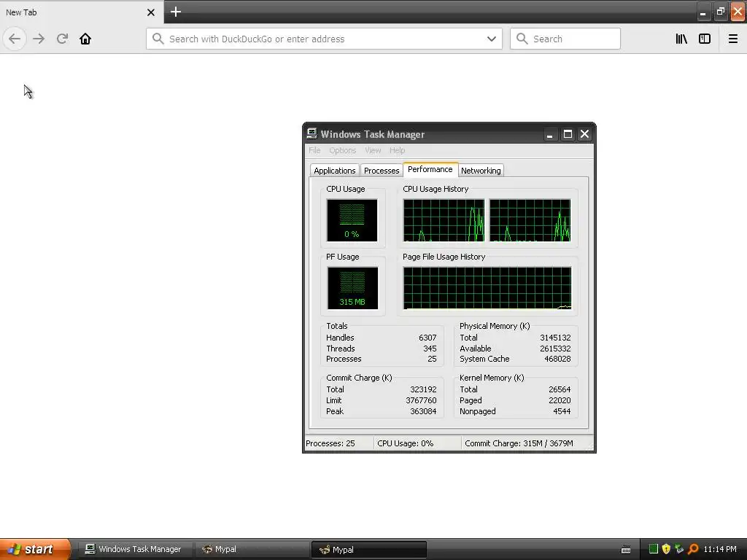Click the orange magnifier tray icon
The width and height of the screenshot is (747, 560).
(x=693, y=549)
